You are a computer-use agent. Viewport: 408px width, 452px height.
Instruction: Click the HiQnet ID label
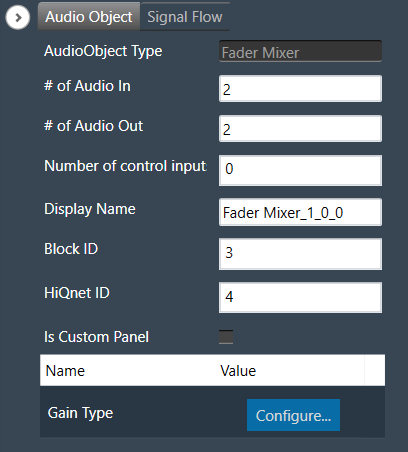coord(77,293)
